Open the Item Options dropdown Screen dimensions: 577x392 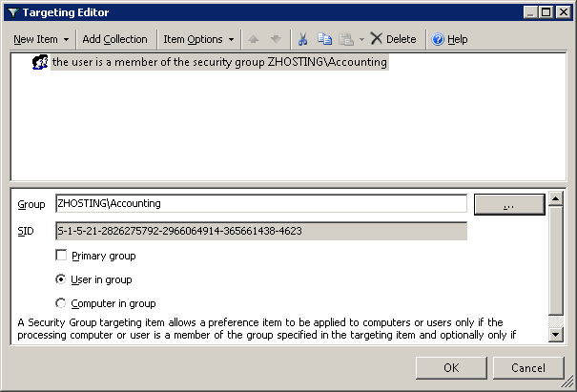pos(198,39)
